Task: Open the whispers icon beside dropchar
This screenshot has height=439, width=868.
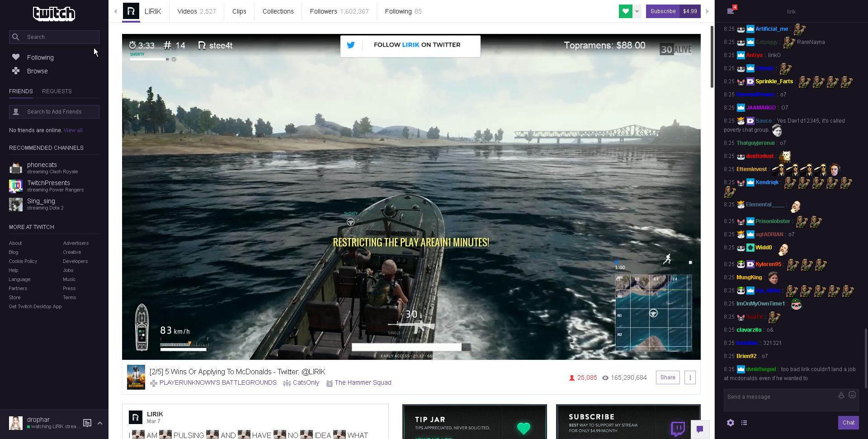Action: point(87,423)
